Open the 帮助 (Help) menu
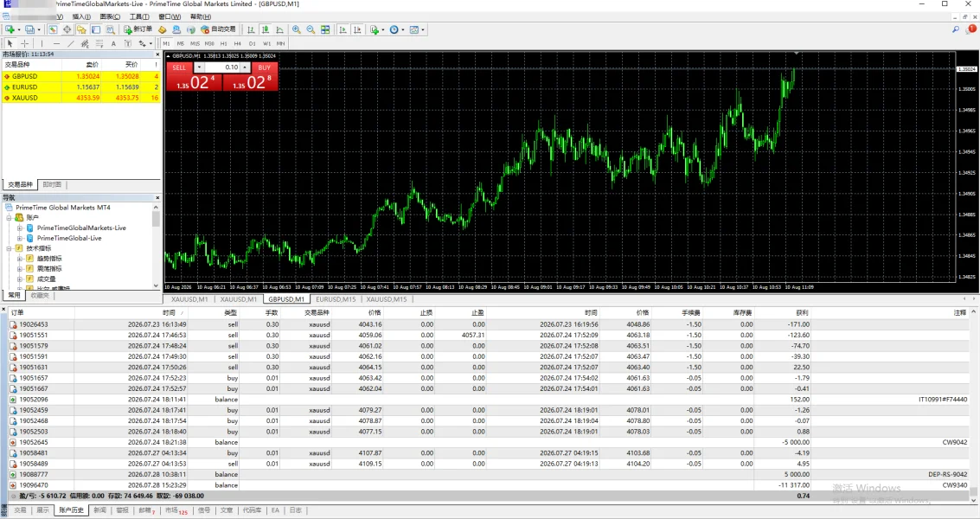Viewport: 980px width, 519px height. pyautogui.click(x=200, y=17)
